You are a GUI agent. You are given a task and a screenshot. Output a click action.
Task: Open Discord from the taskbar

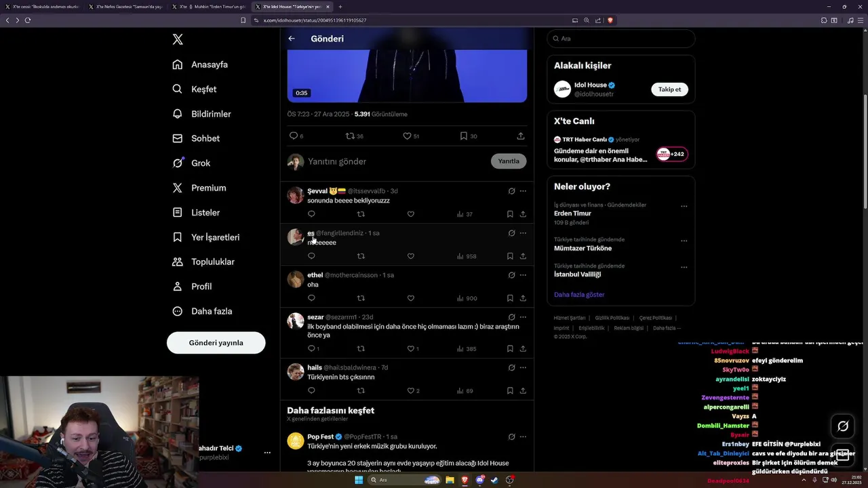tap(479, 480)
